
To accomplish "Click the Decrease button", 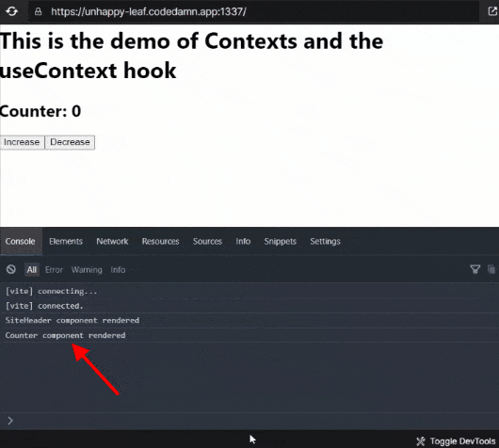I will coord(70,142).
